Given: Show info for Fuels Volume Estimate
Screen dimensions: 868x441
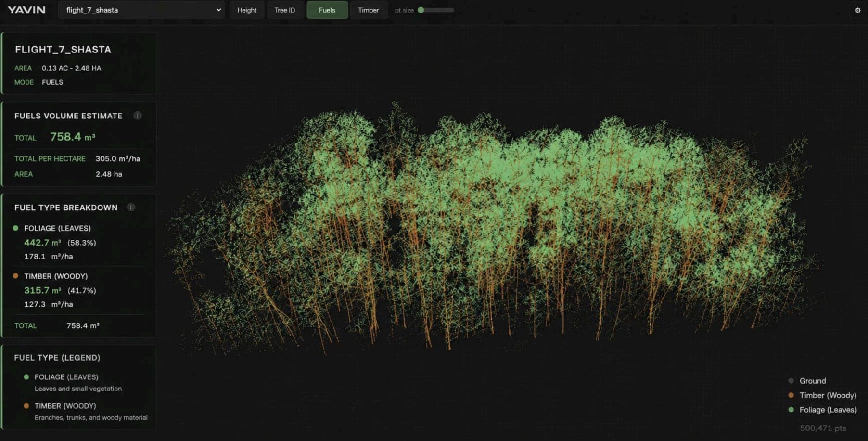Looking at the screenshot, I should click(x=138, y=116).
